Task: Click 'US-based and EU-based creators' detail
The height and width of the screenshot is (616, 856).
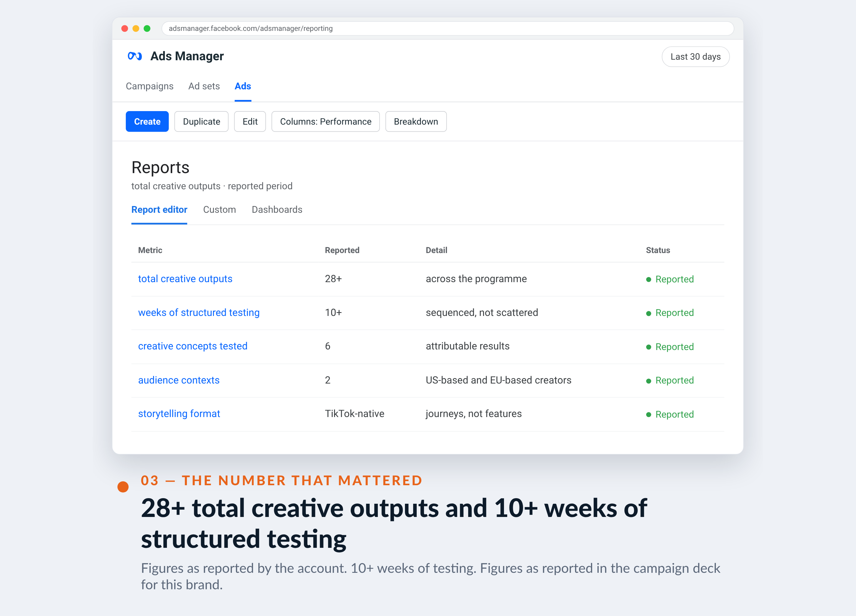Action: pos(499,380)
